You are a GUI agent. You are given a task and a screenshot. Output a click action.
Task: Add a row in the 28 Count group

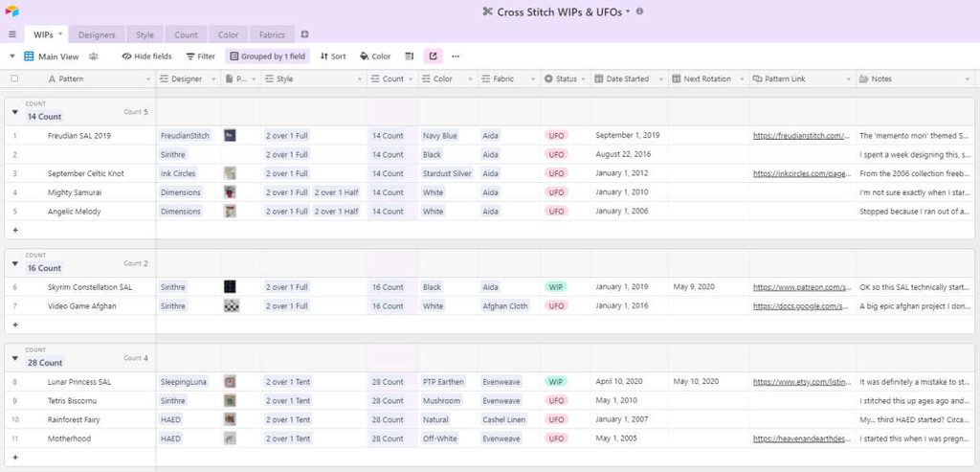point(15,457)
